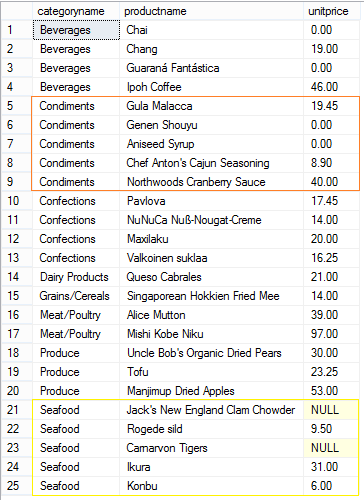Image resolution: width=364 pixels, height=500 pixels.
Task: Click the Ipoh Coffee cell
Action: (x=211, y=87)
